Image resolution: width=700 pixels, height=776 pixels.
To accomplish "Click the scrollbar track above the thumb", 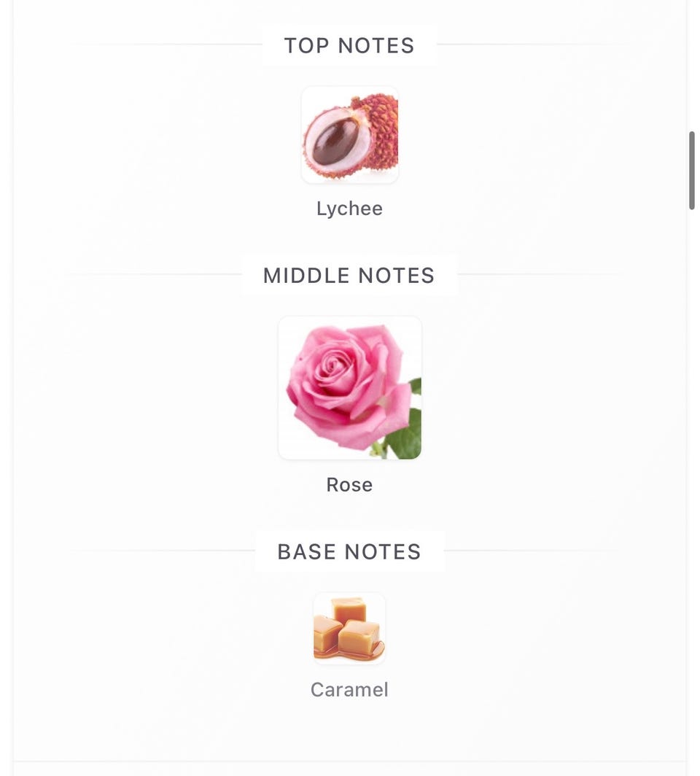I will click(692, 64).
